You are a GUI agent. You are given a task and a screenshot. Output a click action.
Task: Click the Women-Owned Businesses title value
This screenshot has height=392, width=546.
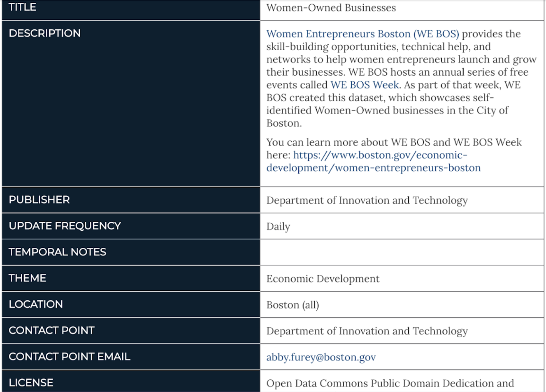pos(331,8)
